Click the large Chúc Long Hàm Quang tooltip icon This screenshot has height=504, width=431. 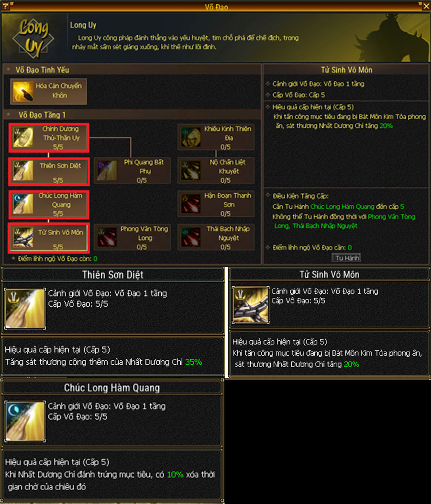tap(25, 421)
